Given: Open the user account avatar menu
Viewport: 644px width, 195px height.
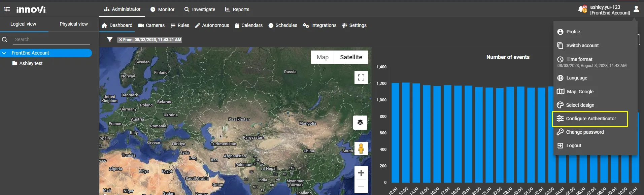Looking at the screenshot, I should click(636, 9).
